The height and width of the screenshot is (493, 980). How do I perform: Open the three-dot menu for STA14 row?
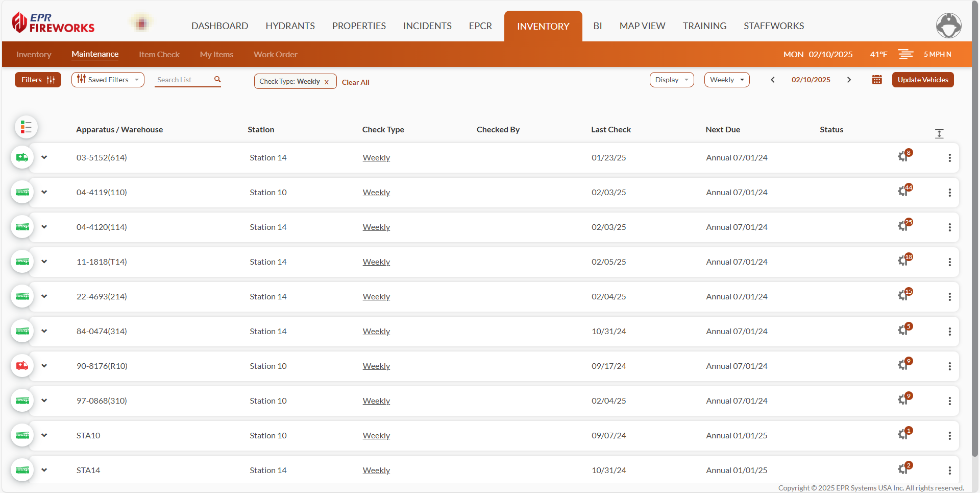(950, 470)
